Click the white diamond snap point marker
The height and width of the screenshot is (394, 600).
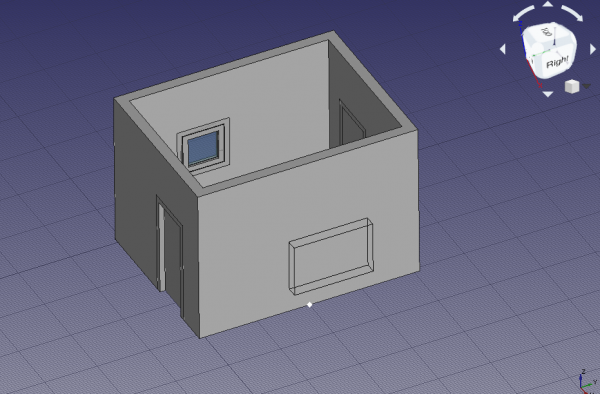(x=310, y=304)
